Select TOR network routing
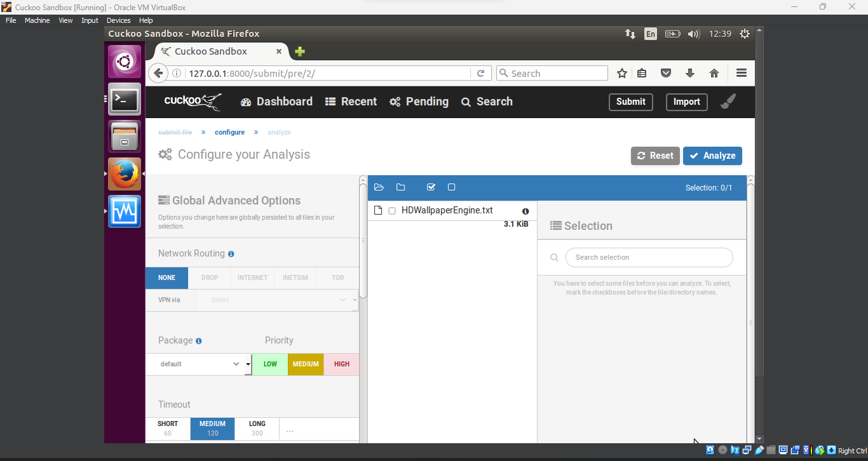 [338, 277]
